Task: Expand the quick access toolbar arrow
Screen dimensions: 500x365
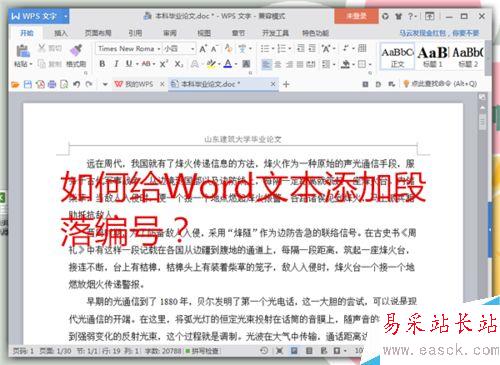Action: (105, 84)
